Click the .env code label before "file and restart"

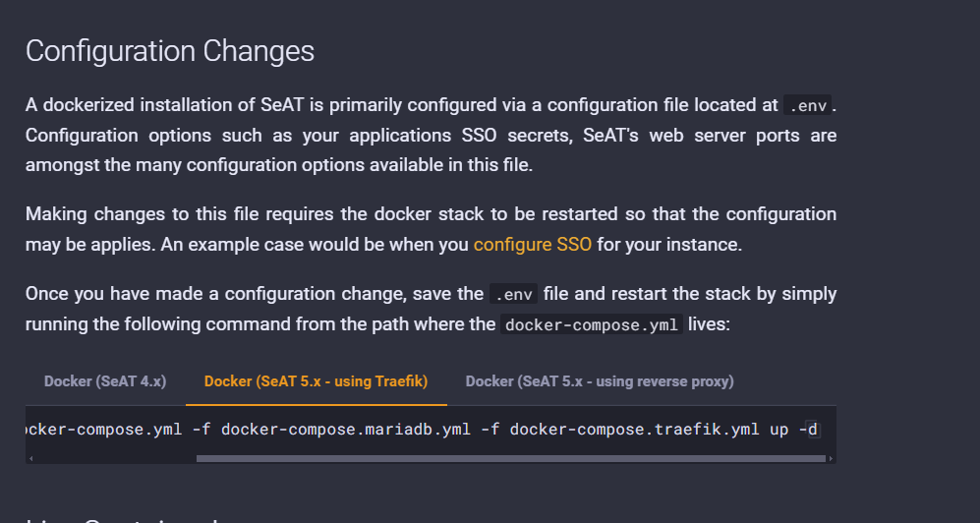click(x=515, y=294)
